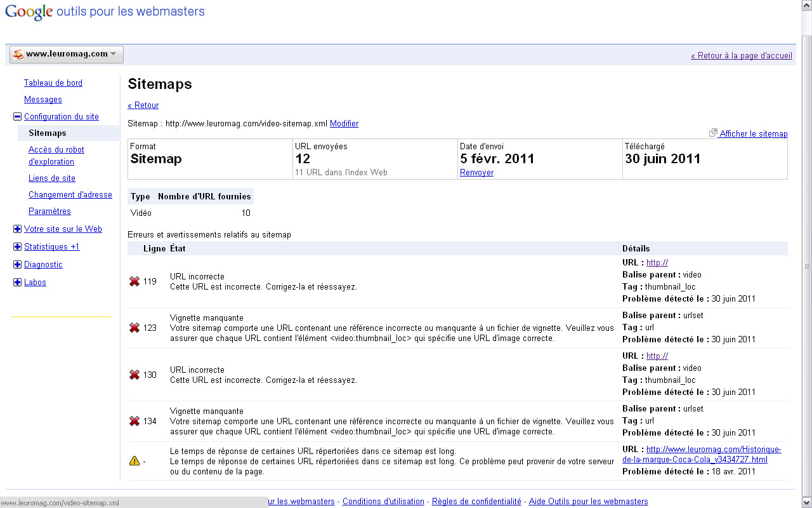
Task: Click the leuromag site favicon in selector
Action: pos(18,55)
